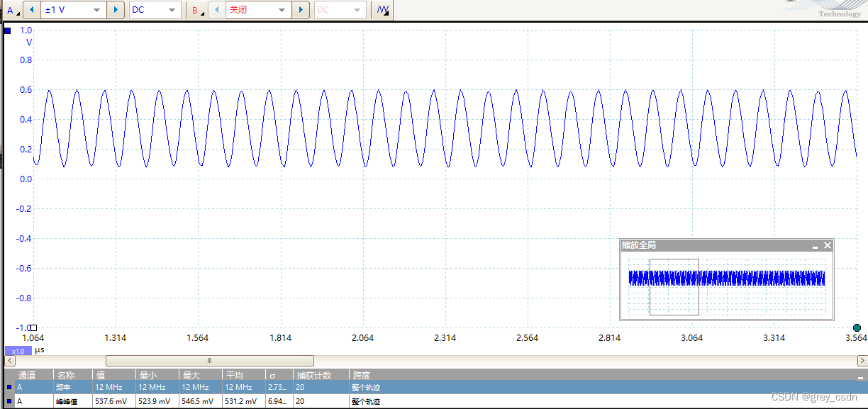Screen dimensions: 868x409
Task: Increase Channel A voltage range
Action: 116,10
